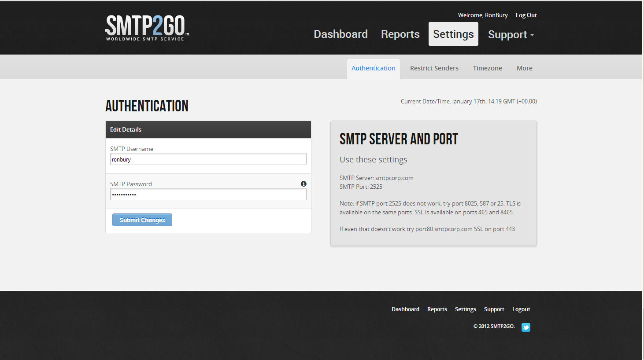Click the 'SMTP Server: smtpcorp.com' text

pos(377,178)
